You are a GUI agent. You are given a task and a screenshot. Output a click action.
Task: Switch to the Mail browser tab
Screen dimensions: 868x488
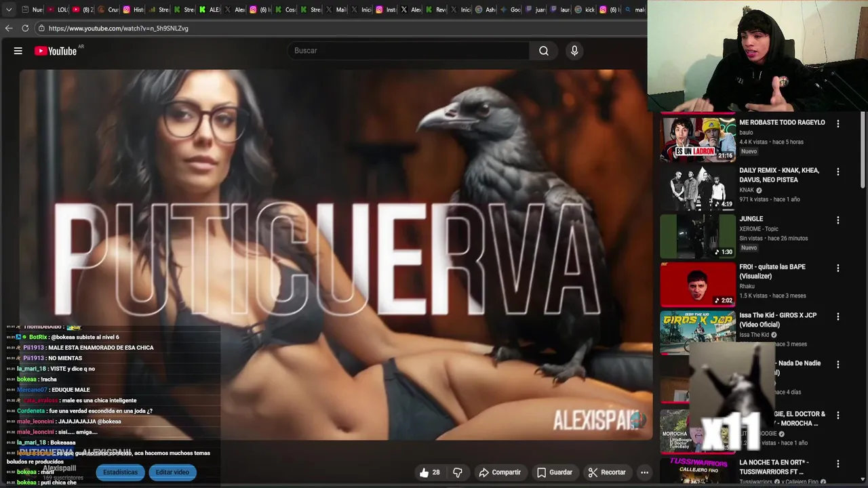(336, 9)
